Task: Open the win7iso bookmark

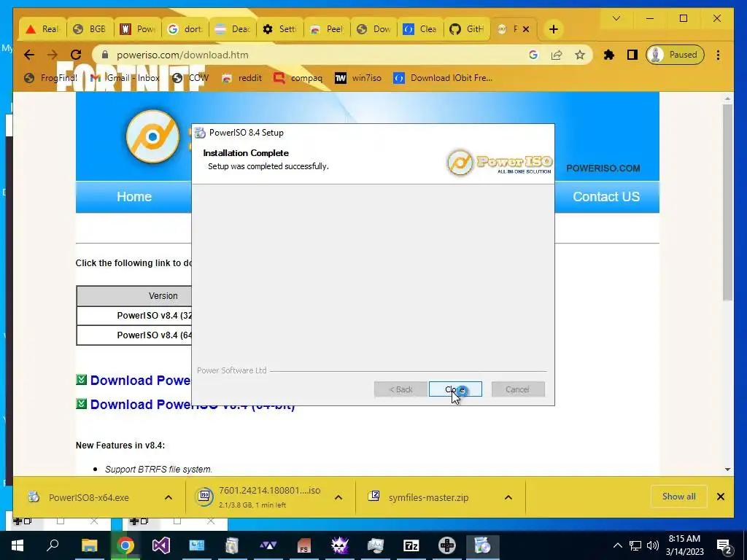Action: pos(358,77)
